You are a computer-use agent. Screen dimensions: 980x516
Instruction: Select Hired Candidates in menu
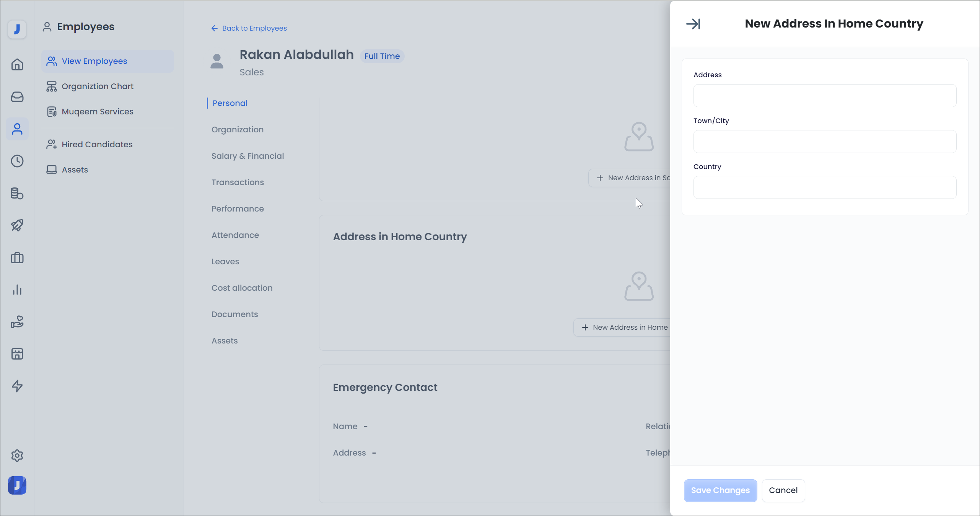click(97, 145)
